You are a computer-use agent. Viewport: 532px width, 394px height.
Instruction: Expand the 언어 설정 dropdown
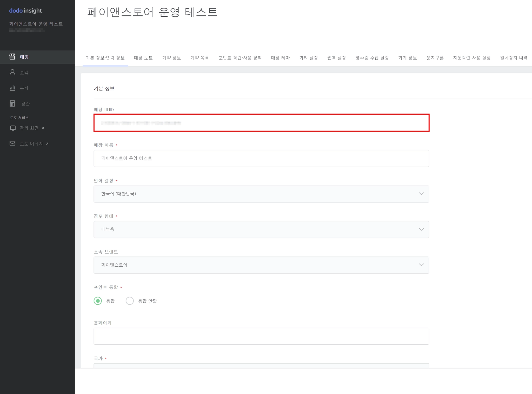click(261, 194)
